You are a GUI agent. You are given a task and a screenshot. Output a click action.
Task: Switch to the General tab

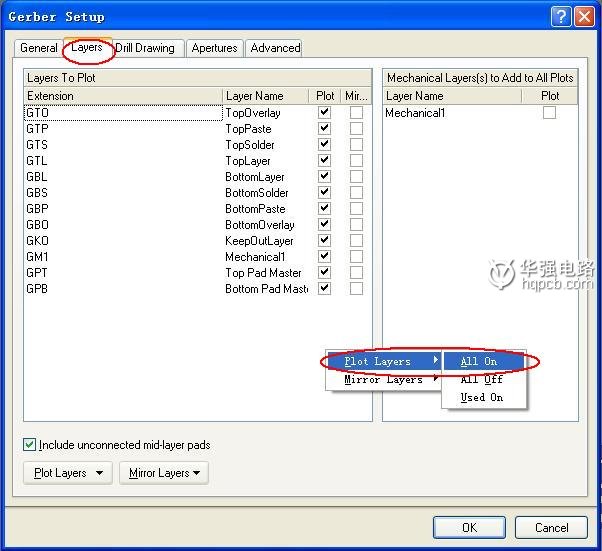pos(39,48)
